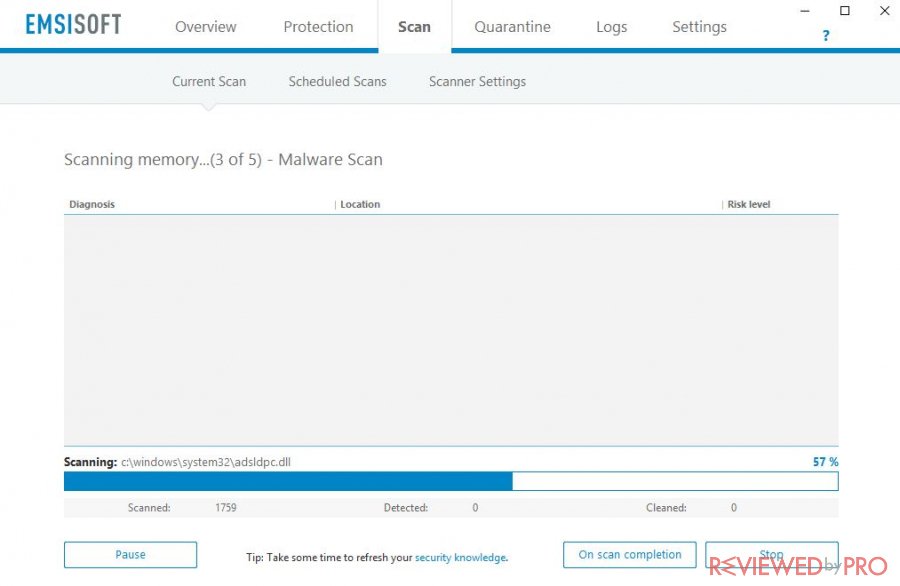Click the Detected label
The height and width of the screenshot is (586, 900).
click(406, 507)
